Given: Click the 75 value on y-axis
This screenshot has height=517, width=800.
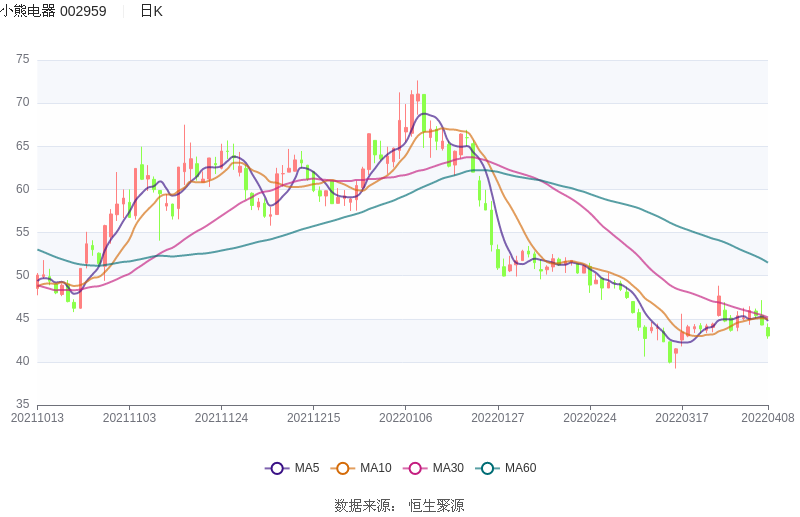Looking at the screenshot, I should click(x=23, y=60).
